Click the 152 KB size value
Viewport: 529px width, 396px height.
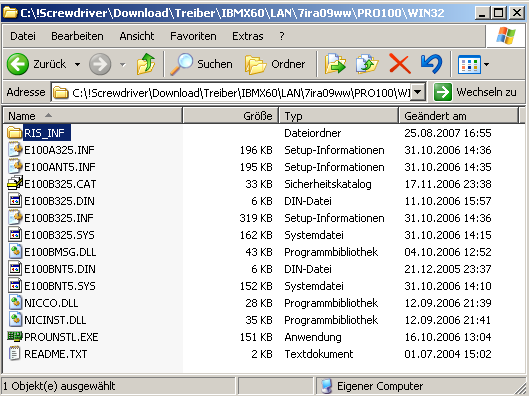coord(256,286)
